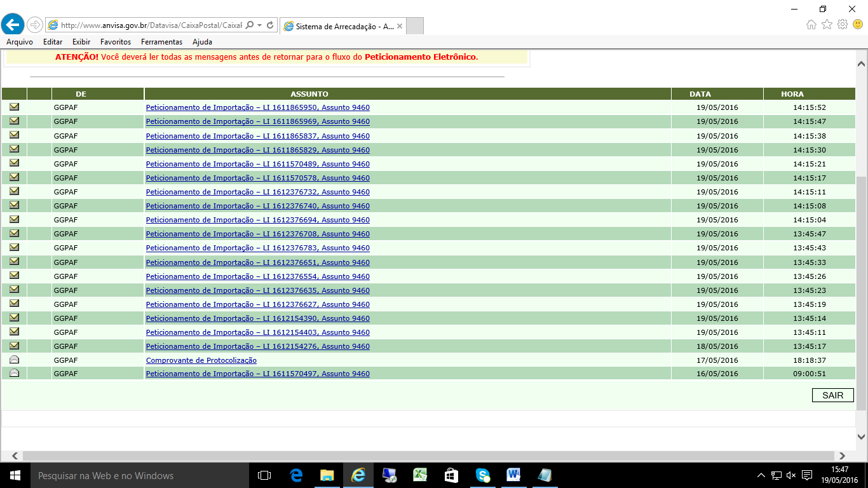Image resolution: width=868 pixels, height=488 pixels.
Task: Click the envelope icon for LI 1612376708
Action: coord(14,233)
